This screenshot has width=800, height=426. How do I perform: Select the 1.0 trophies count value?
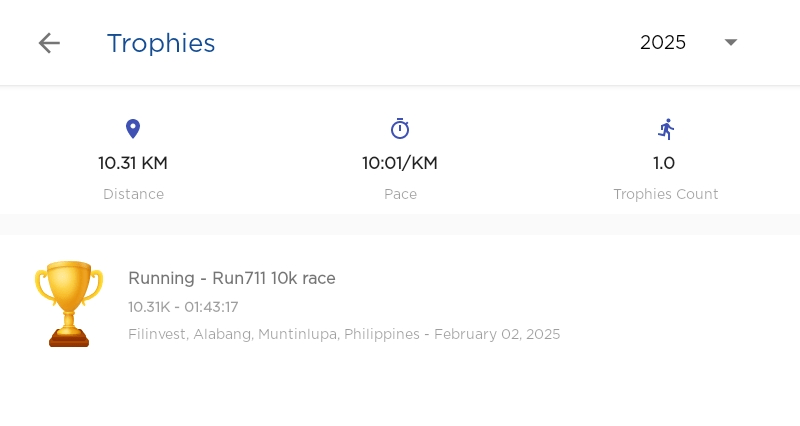tap(664, 163)
